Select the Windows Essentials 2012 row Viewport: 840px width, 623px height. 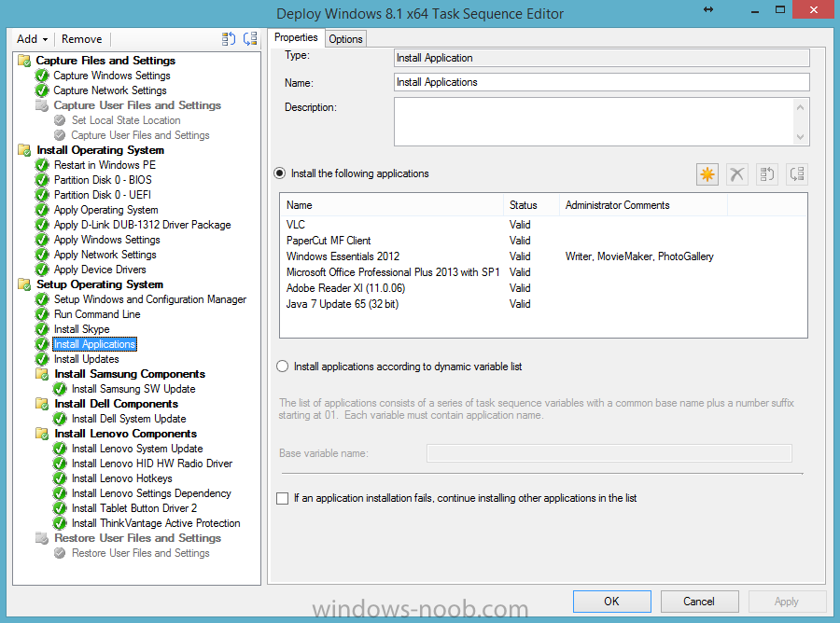pyautogui.click(x=543, y=256)
